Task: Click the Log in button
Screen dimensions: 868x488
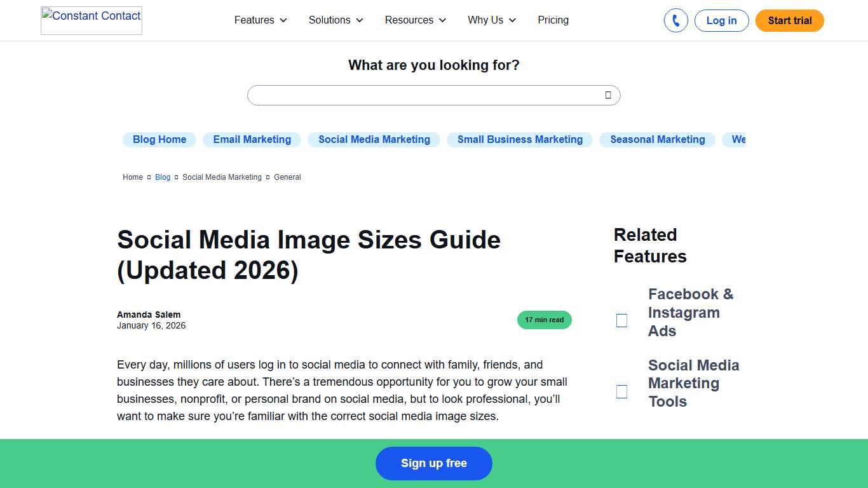Action: [x=721, y=20]
